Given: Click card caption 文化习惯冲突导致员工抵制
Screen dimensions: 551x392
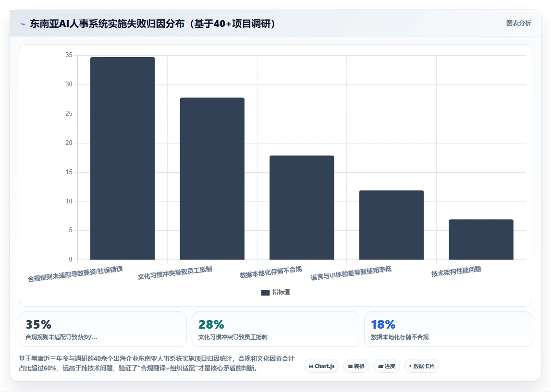Looking at the screenshot, I should (233, 337).
